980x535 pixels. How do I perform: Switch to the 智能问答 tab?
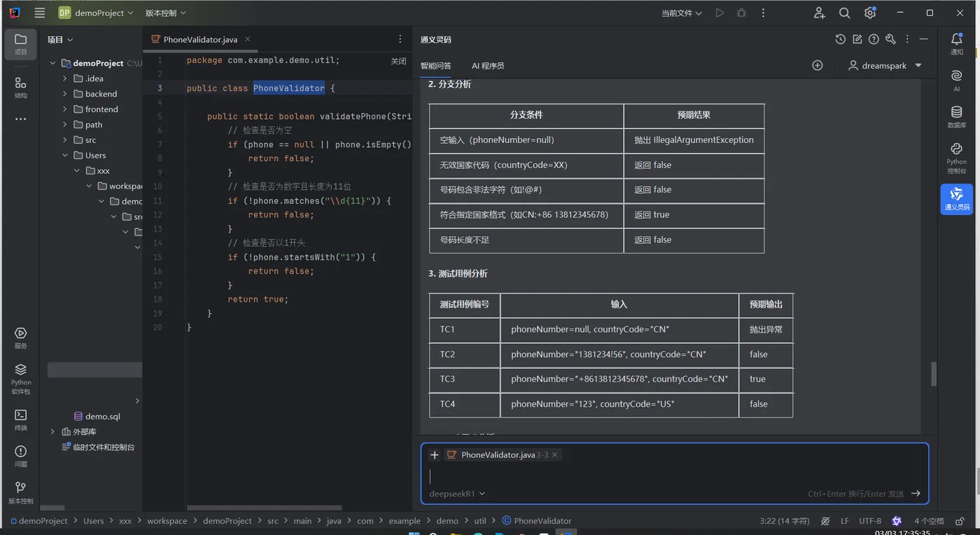[435, 66]
